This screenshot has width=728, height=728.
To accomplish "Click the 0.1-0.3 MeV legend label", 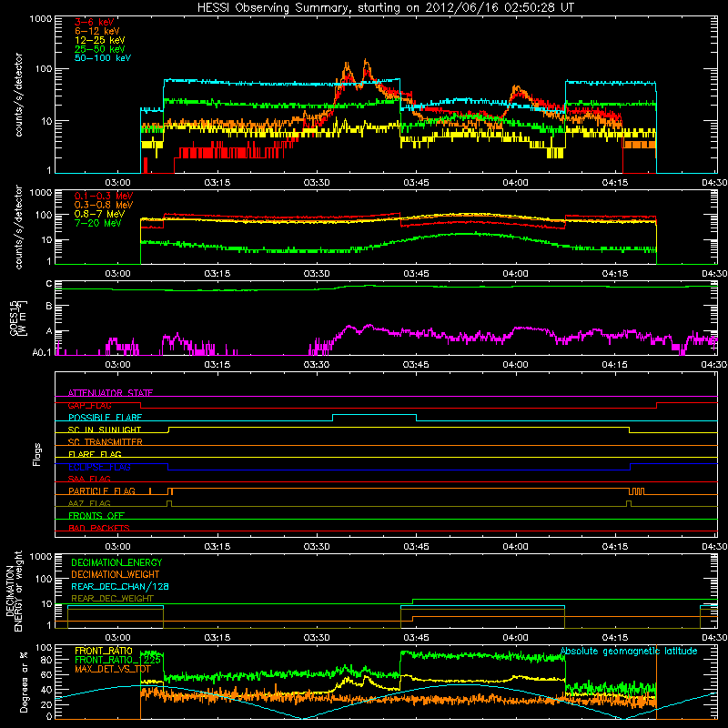I will tap(104, 196).
